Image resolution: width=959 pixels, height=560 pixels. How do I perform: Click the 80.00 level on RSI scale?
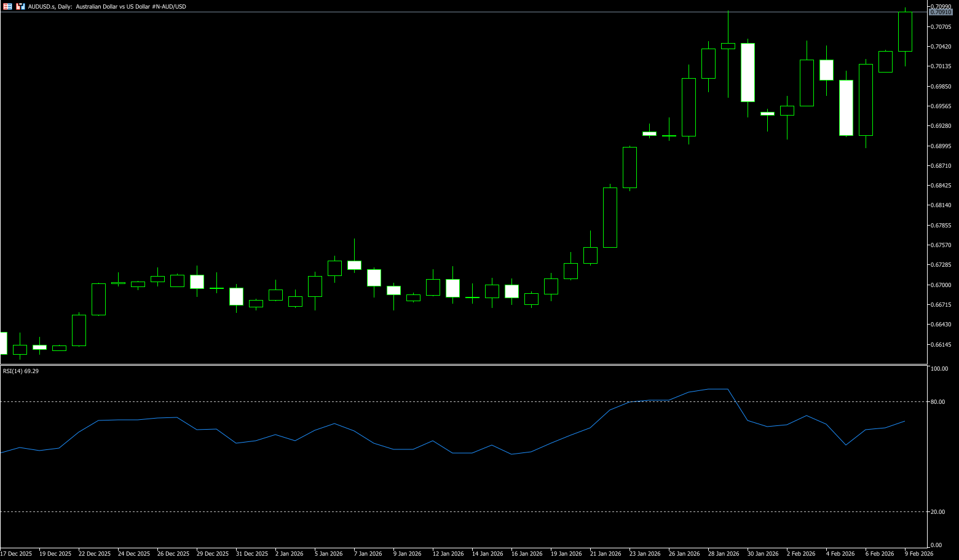[x=938, y=402]
